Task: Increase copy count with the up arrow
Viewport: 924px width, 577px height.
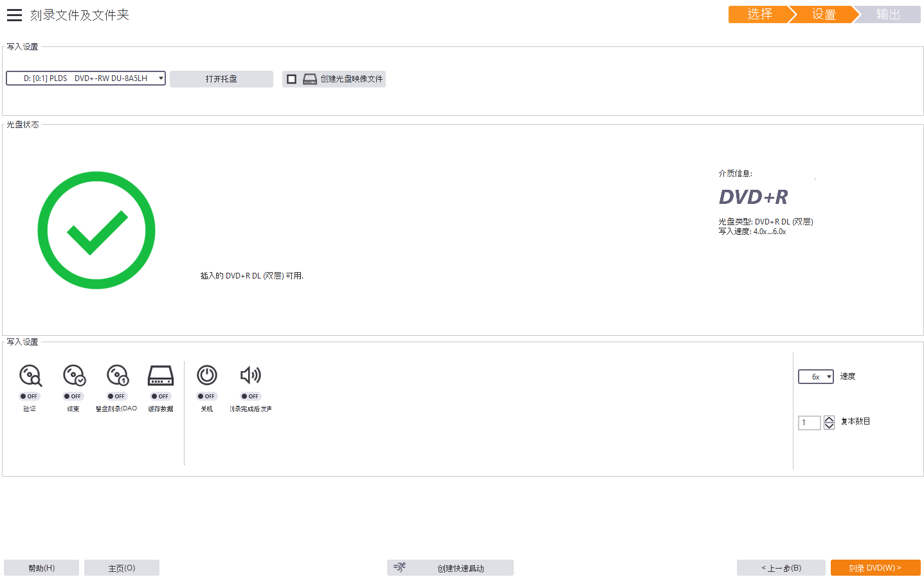Action: pyautogui.click(x=829, y=419)
